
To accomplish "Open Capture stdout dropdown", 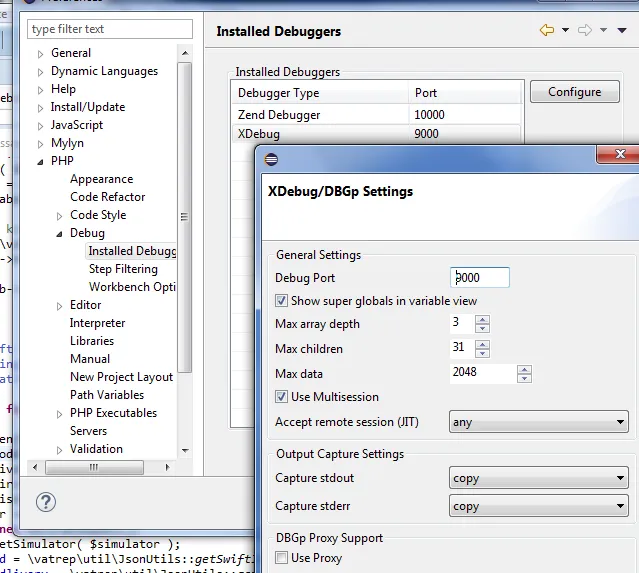I will click(538, 478).
